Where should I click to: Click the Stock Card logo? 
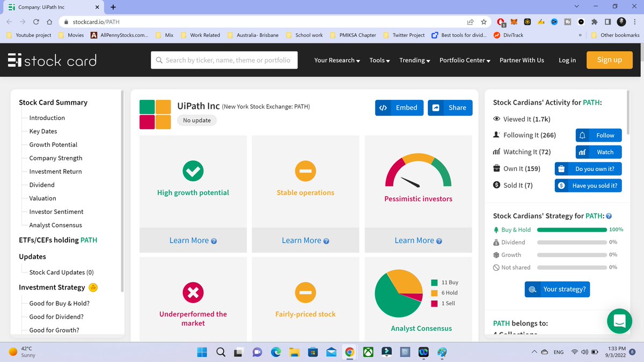tap(53, 60)
